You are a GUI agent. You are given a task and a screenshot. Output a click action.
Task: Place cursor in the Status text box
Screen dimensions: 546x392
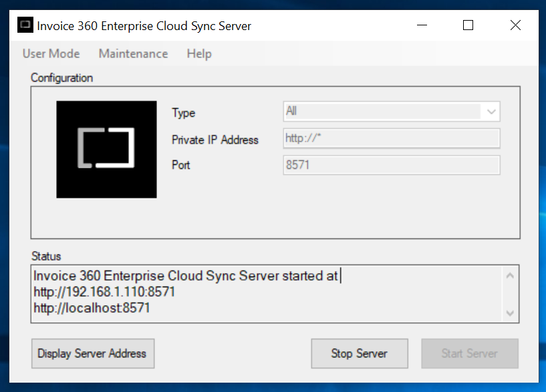(x=267, y=294)
